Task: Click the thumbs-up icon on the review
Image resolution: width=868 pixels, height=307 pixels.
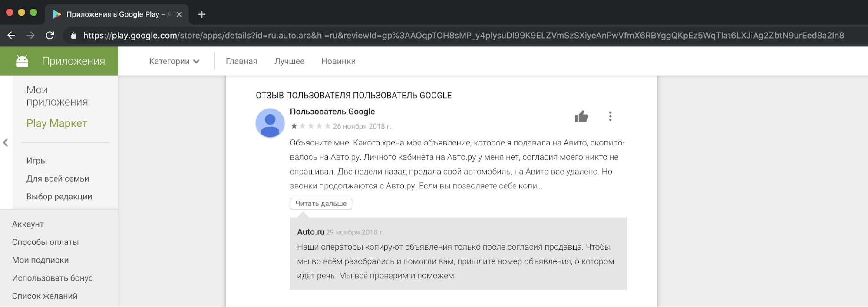Action: click(x=581, y=116)
